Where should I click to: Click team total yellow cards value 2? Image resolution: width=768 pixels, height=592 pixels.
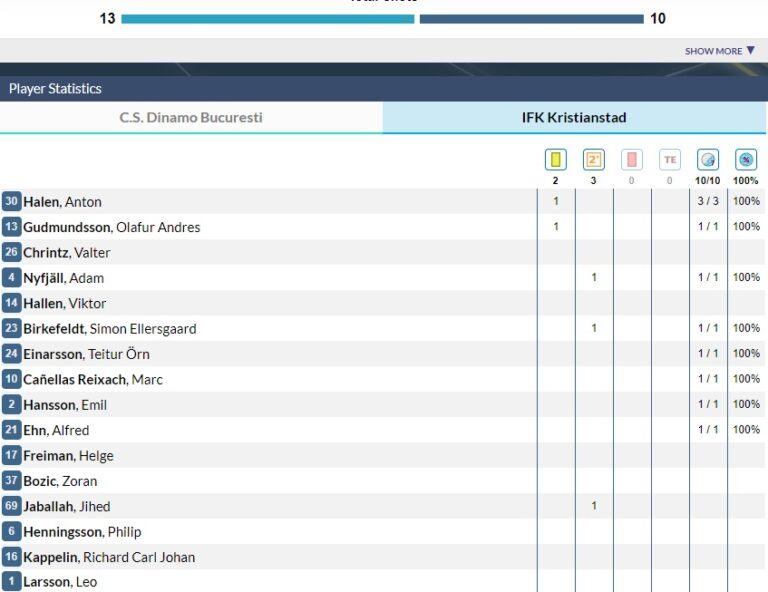click(555, 181)
